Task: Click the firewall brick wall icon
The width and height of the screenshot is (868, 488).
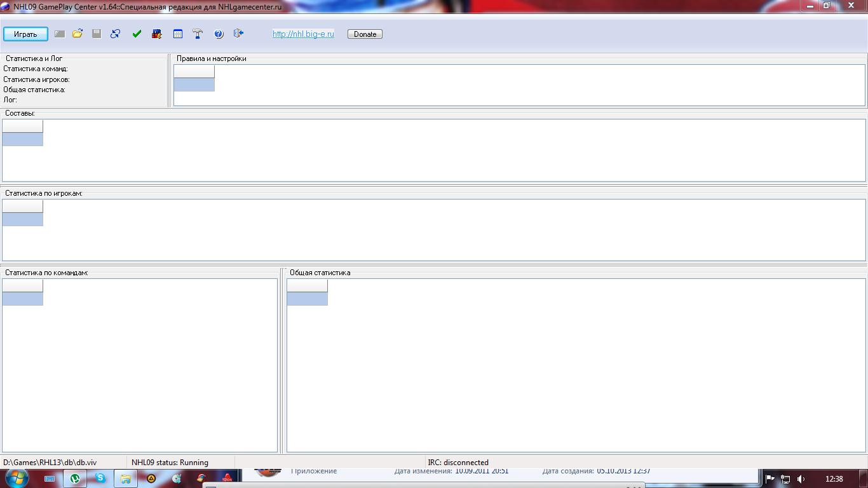Action: (x=157, y=34)
